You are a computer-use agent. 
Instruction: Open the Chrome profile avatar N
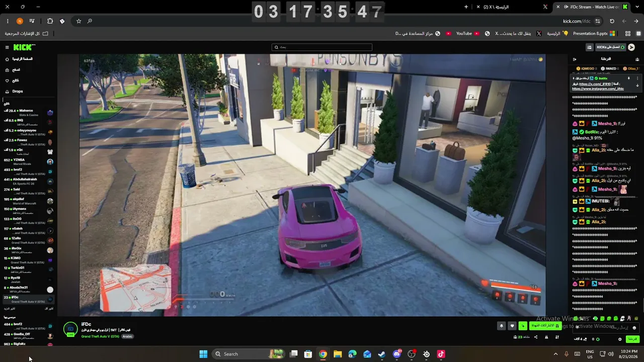[20, 21]
